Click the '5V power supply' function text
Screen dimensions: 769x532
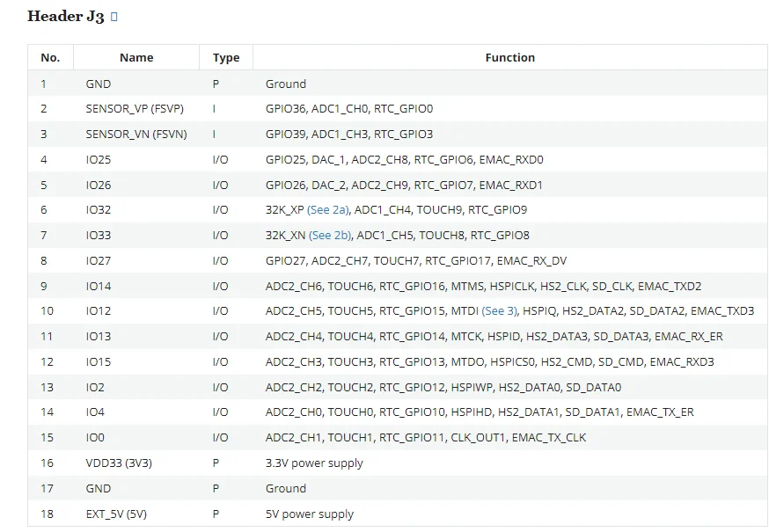(310, 514)
